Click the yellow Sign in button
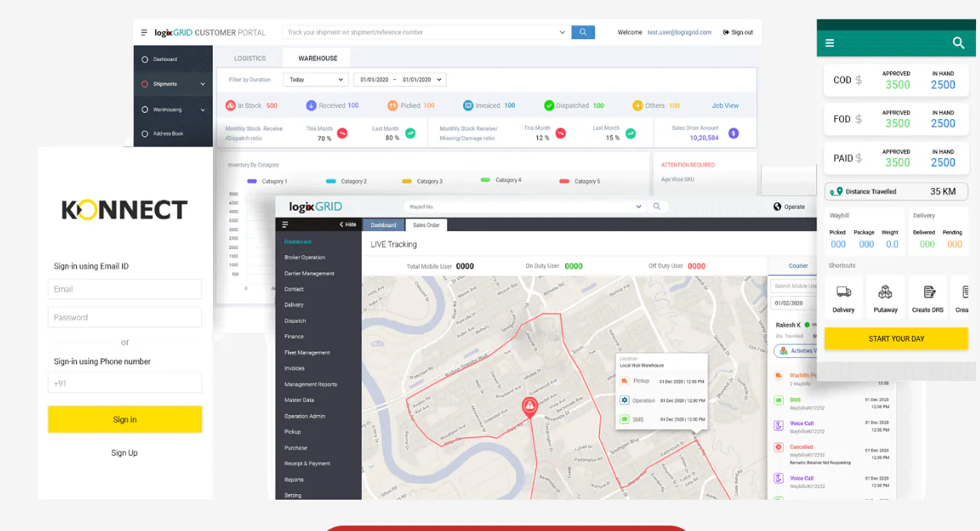The height and width of the screenshot is (531, 980). point(124,419)
